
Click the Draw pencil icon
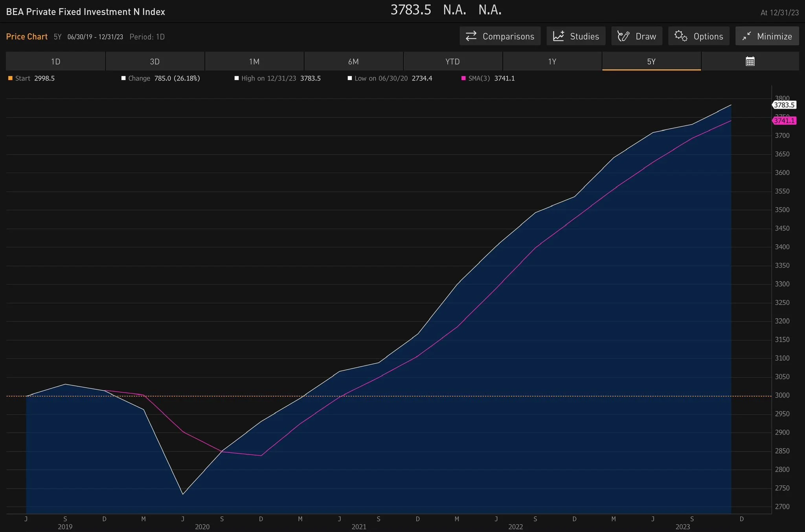(x=623, y=36)
